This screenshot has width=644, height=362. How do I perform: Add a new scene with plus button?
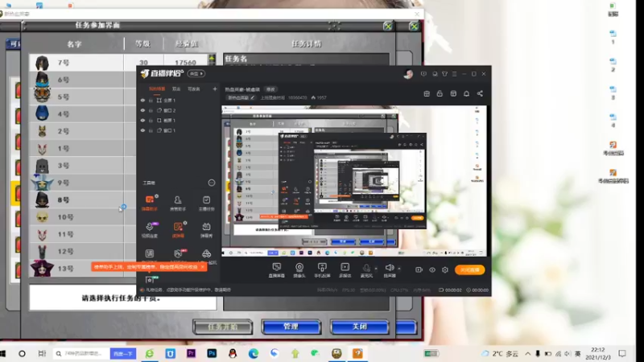point(214,88)
